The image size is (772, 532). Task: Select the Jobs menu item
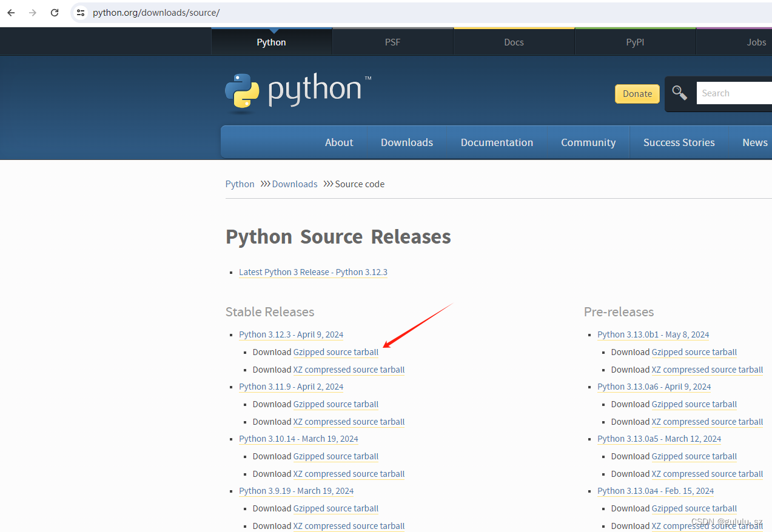click(756, 41)
